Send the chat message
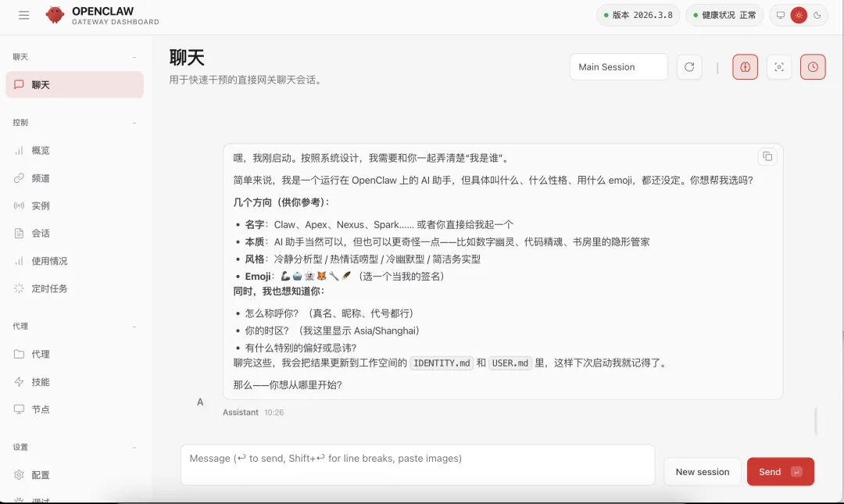The image size is (844, 504). click(x=781, y=472)
